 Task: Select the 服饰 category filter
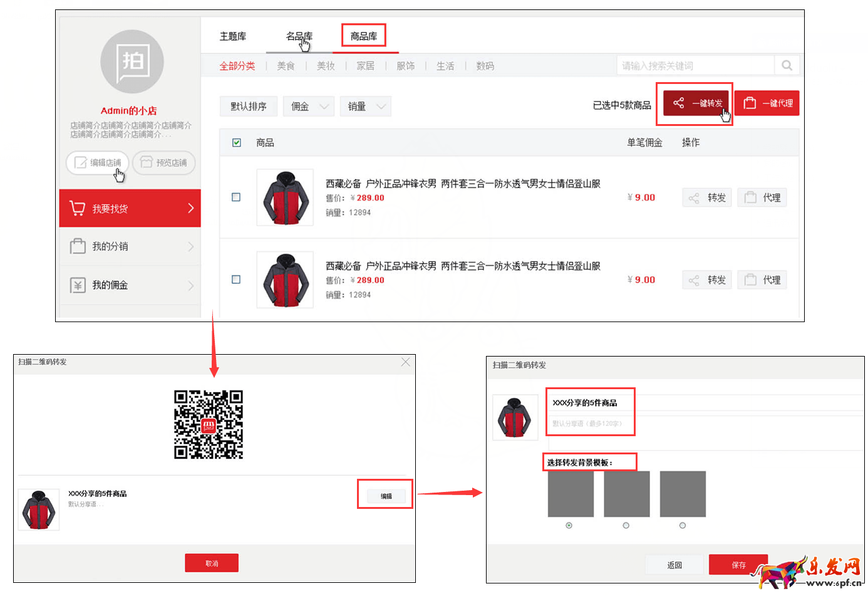pyautogui.click(x=406, y=66)
